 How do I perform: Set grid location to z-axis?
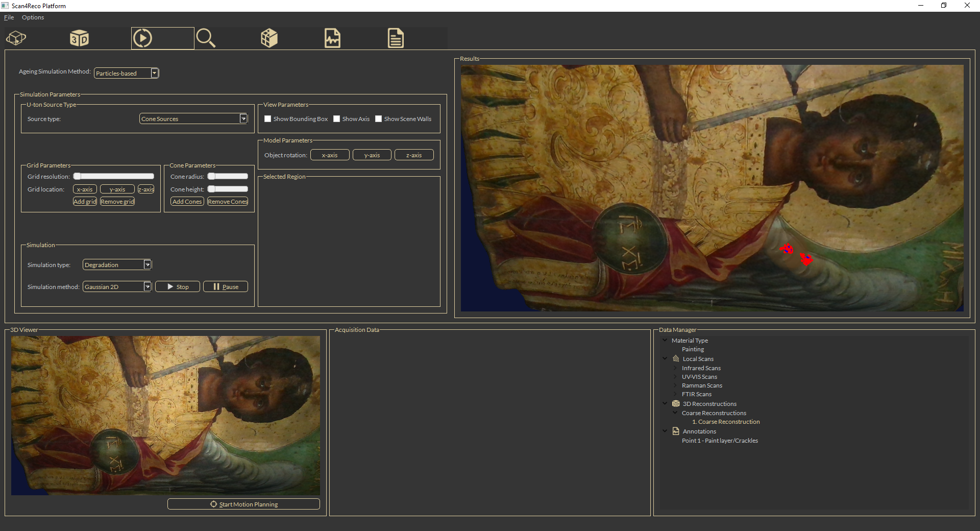tap(146, 189)
